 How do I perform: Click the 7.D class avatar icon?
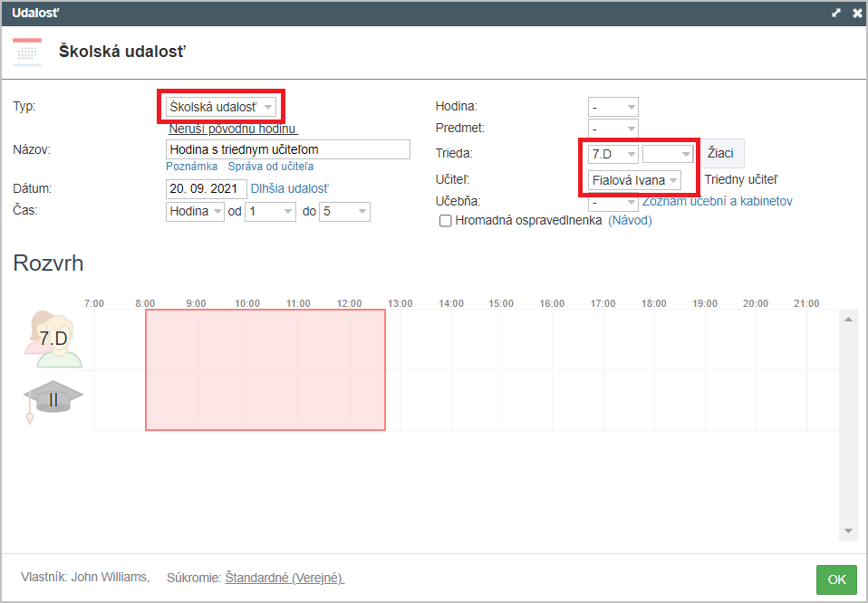(x=53, y=340)
